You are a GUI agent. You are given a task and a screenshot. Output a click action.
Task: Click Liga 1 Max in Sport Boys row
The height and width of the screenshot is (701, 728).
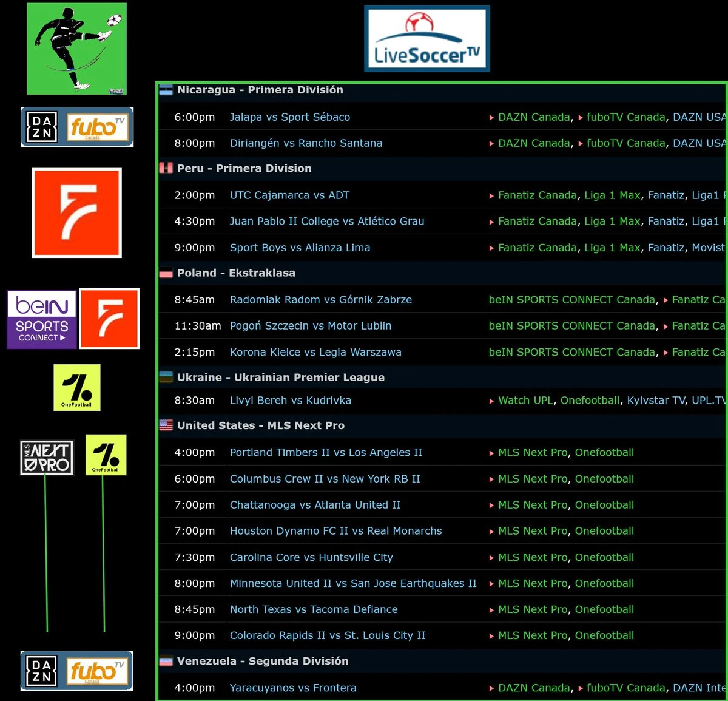coord(612,248)
